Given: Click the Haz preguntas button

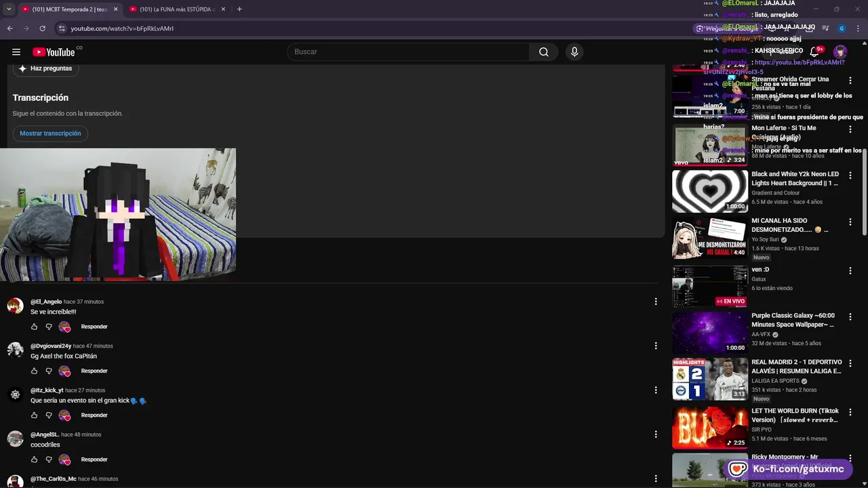Looking at the screenshot, I should pyautogui.click(x=45, y=68).
